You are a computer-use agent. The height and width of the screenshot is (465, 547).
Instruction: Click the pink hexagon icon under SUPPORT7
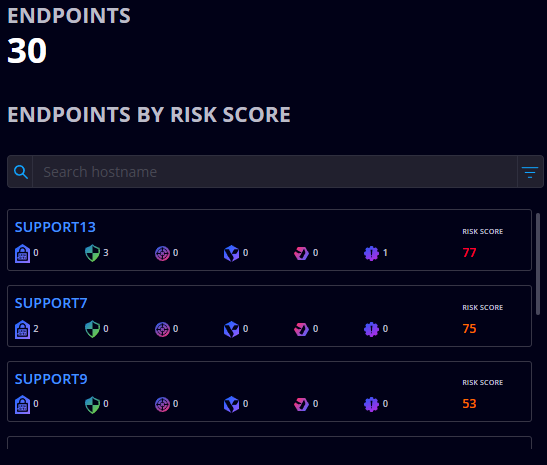pyautogui.click(x=301, y=330)
